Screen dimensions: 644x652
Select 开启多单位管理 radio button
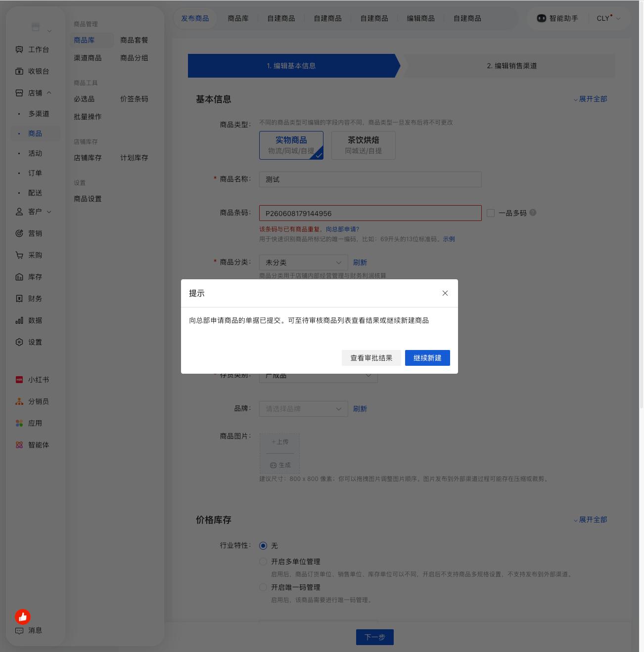click(x=263, y=562)
